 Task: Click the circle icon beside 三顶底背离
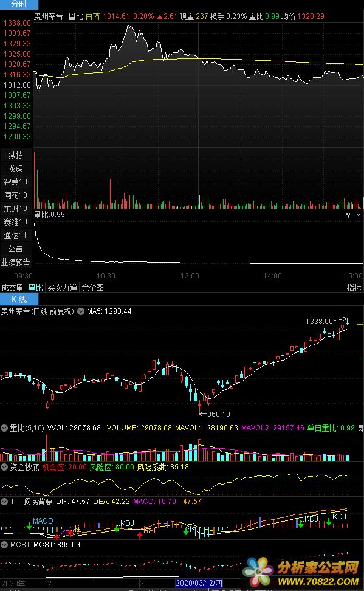pos(4,502)
